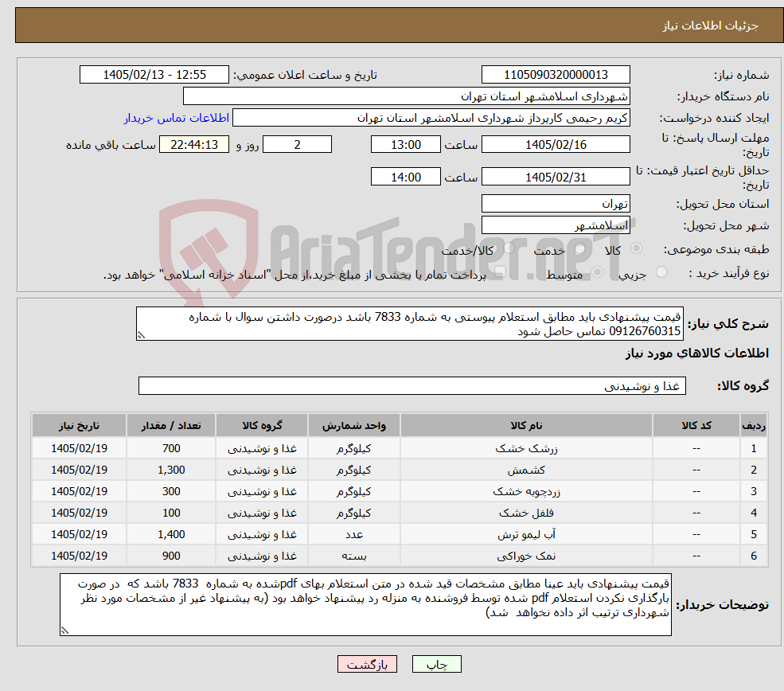Viewport: 784px width, 691px height.
Task: Click the کد کالا column header
Action: pos(696,425)
